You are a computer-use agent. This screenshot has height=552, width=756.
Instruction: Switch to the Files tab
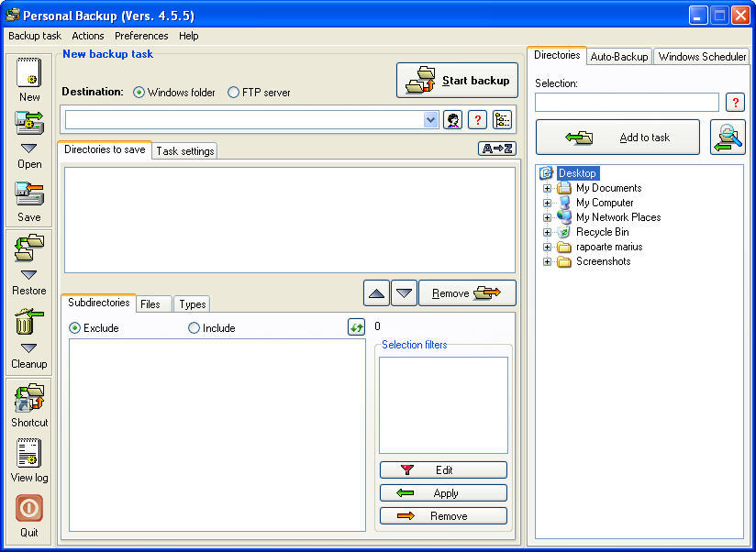click(154, 304)
